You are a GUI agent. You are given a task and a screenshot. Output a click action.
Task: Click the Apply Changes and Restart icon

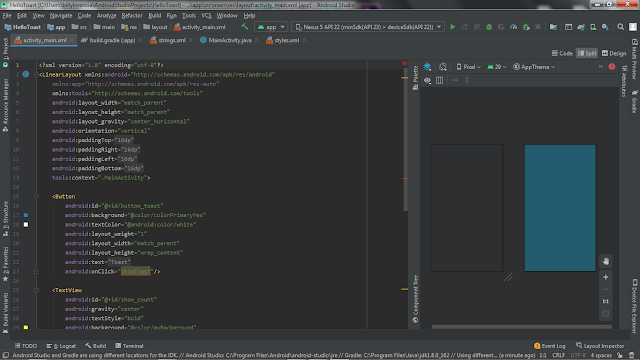464,27
